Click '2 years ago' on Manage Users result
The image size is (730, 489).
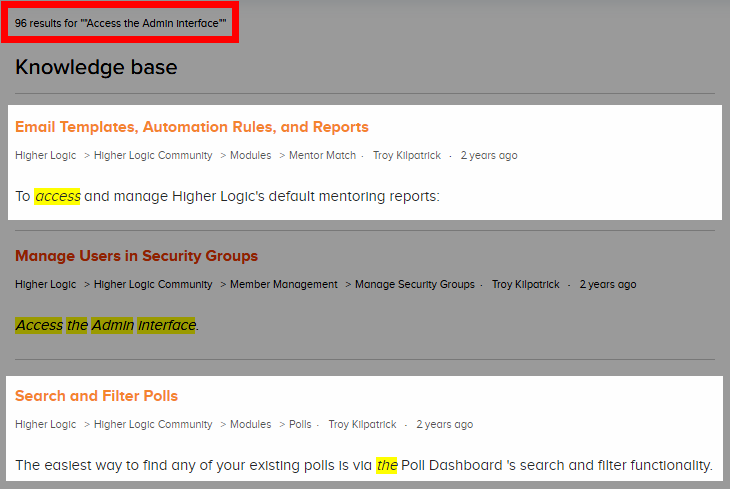point(608,284)
